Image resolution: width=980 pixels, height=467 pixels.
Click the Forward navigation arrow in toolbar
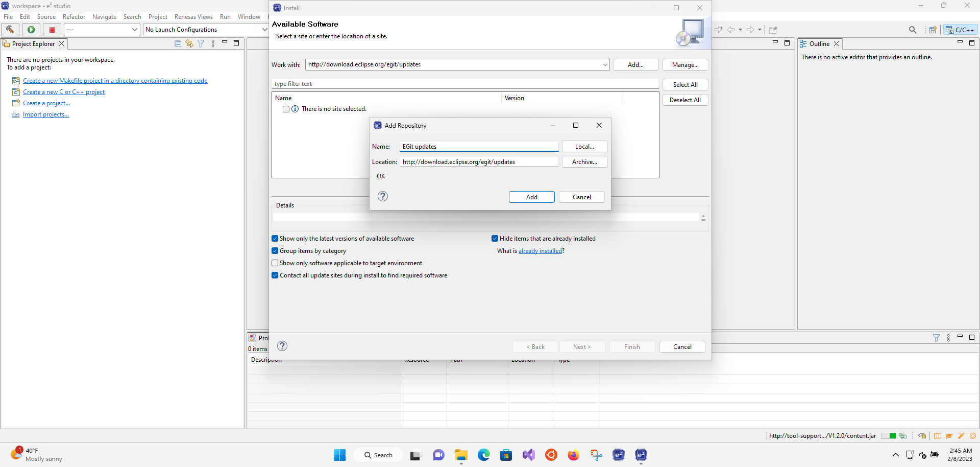750,30
